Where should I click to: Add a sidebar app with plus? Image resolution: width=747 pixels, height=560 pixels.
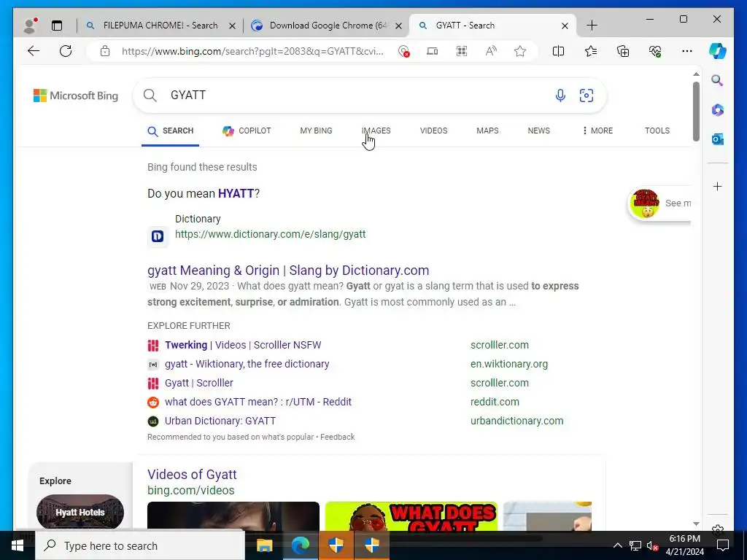pos(718,186)
